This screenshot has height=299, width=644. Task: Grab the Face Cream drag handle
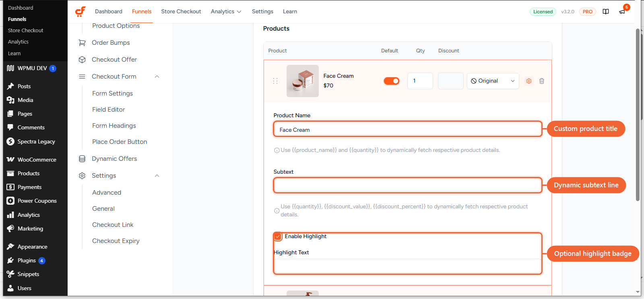(275, 81)
